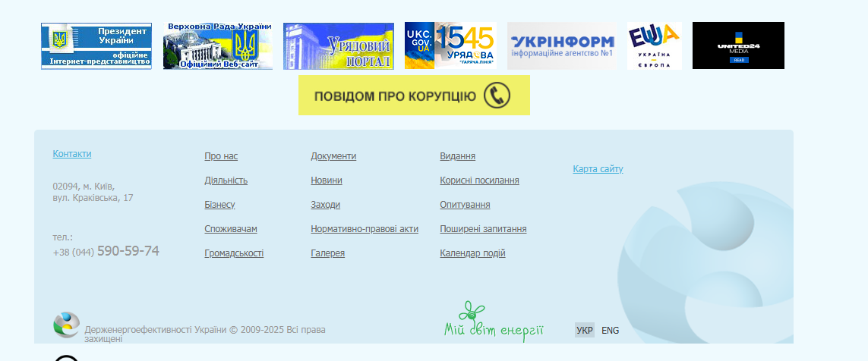Click the Verkhovna Rada official website banner
Viewport: 868px width, 361px height.
218,46
